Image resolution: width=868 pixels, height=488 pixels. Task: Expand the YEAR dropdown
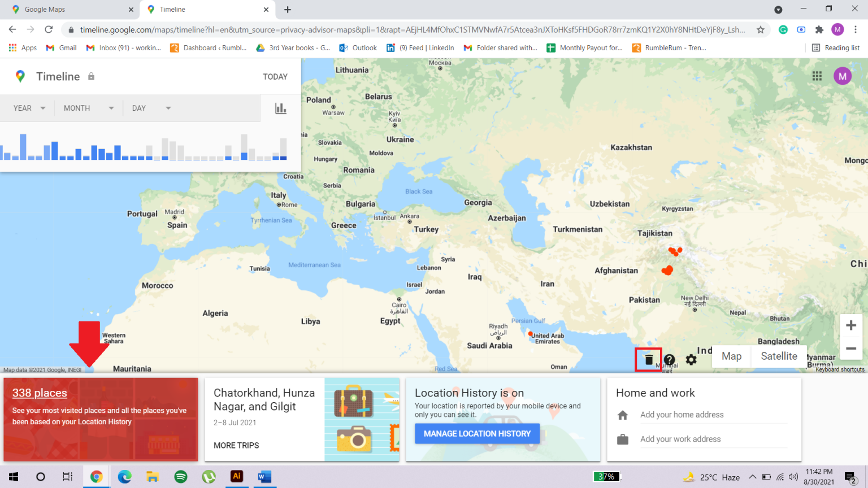[x=27, y=108]
